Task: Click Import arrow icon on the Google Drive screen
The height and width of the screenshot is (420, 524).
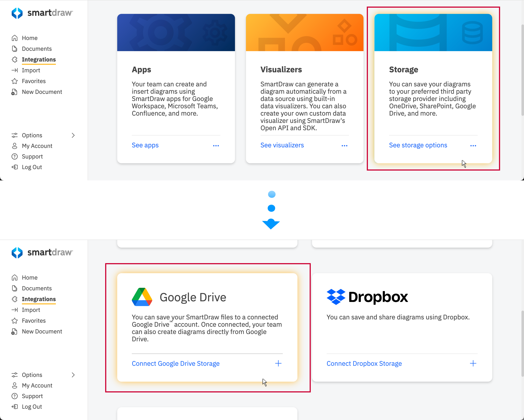Action: (15, 310)
